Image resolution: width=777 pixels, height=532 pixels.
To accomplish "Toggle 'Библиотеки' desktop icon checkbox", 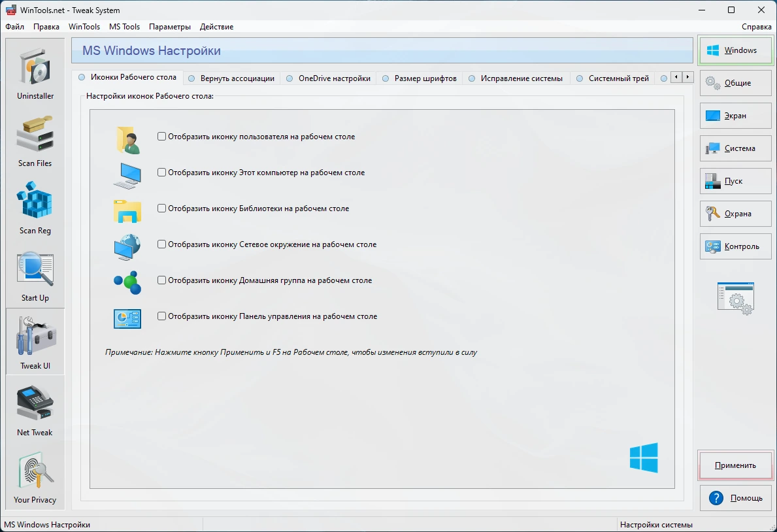I will tap(161, 208).
